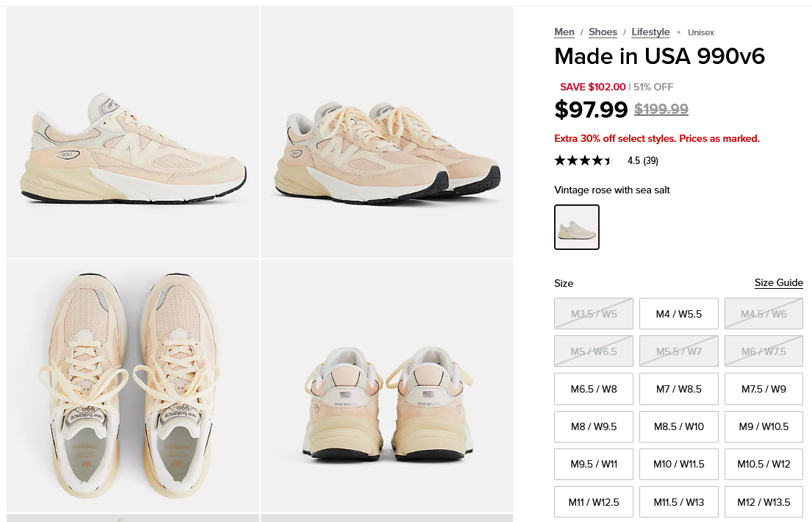Open Shoes breadcrumb category

pyautogui.click(x=603, y=32)
